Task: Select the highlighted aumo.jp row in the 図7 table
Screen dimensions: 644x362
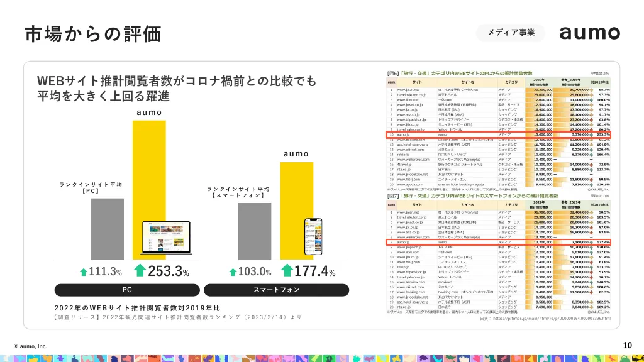Action: tap(498, 242)
